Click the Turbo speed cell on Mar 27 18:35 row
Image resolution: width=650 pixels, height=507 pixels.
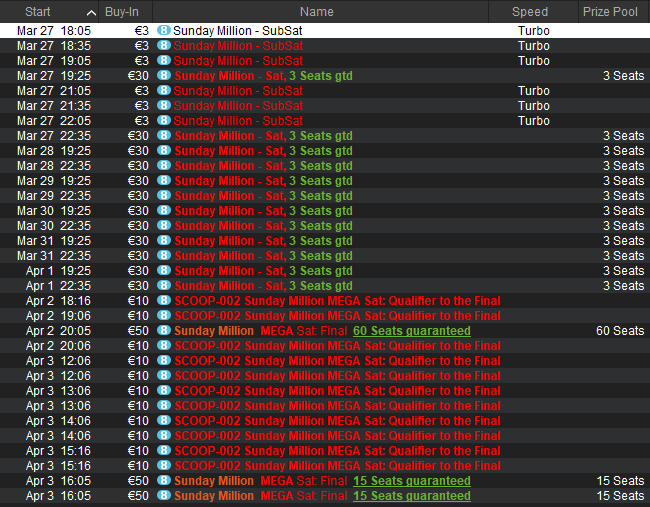click(534, 46)
